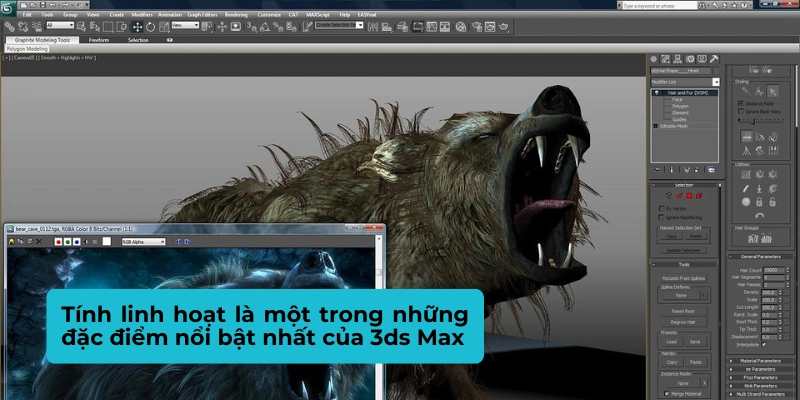Expand the Material Parameters rollout
This screenshot has width=800, height=400.
point(761,361)
